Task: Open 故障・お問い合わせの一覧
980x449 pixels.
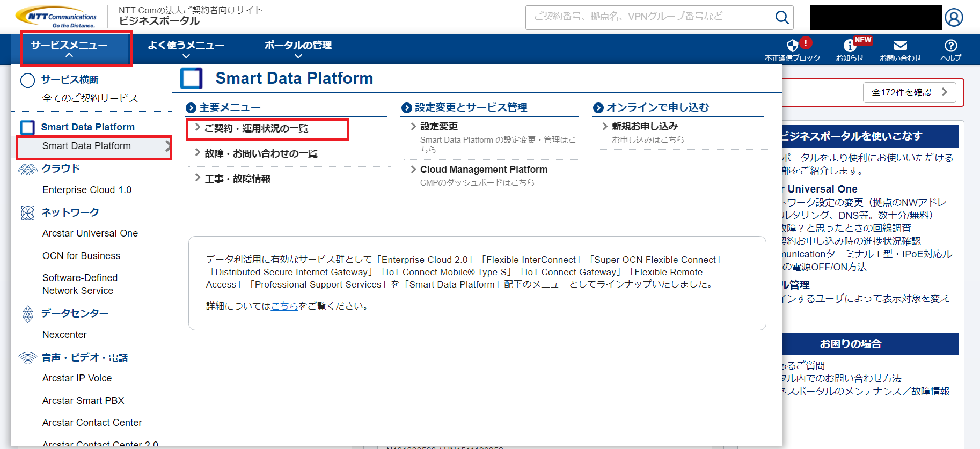Action: [x=261, y=154]
